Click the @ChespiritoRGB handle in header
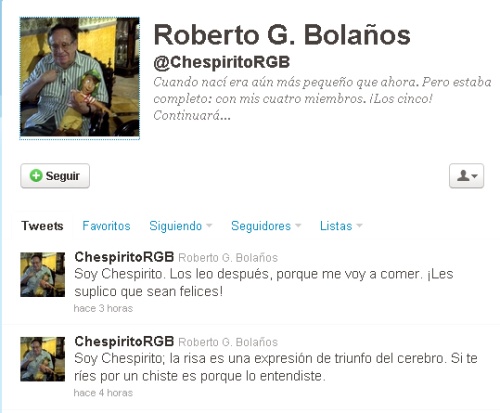This screenshot has height=413, width=500. click(222, 62)
